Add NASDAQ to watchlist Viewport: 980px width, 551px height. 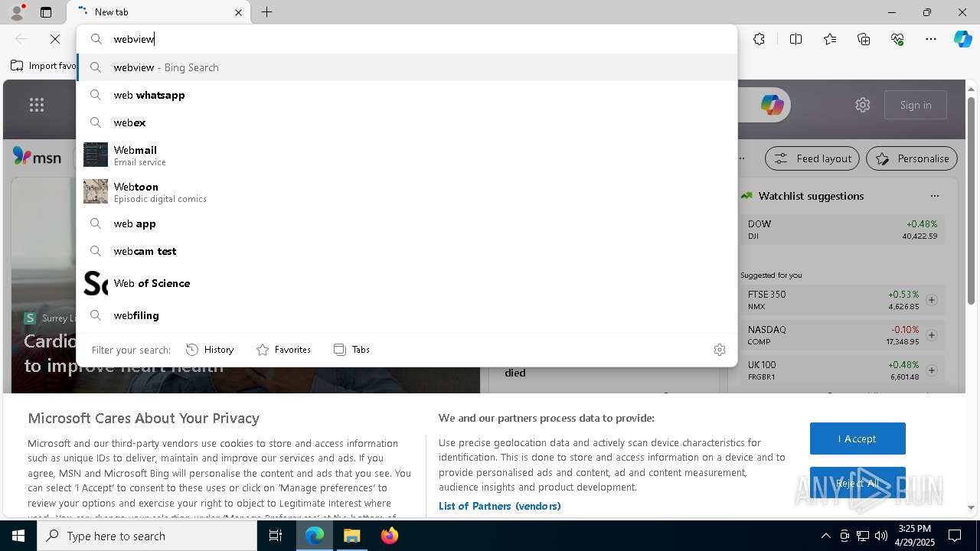932,335
